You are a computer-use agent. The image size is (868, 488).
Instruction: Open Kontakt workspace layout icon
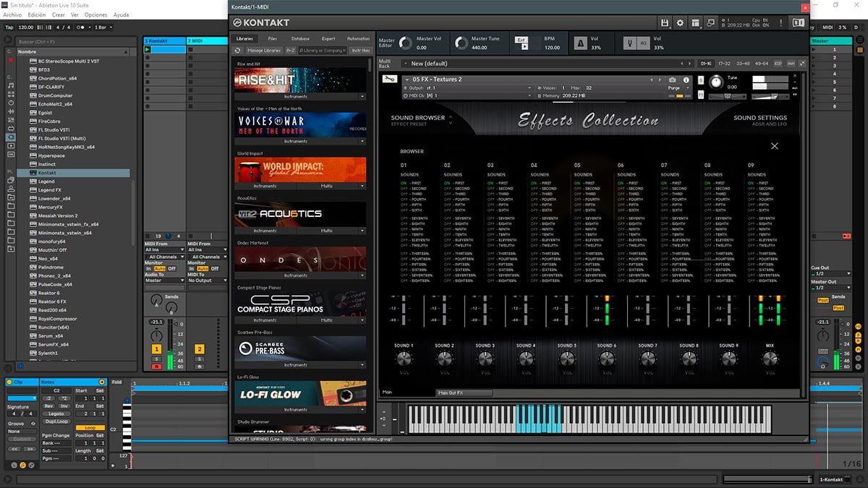(695, 23)
